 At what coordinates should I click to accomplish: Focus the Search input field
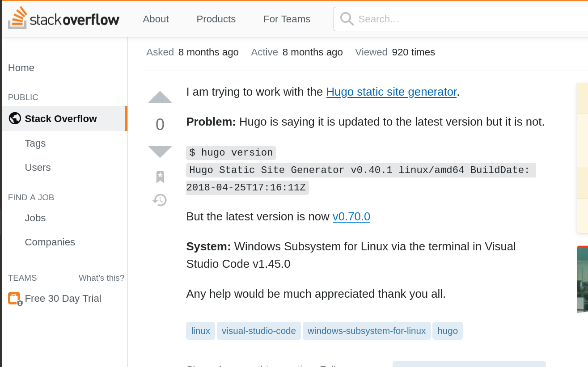click(461, 19)
